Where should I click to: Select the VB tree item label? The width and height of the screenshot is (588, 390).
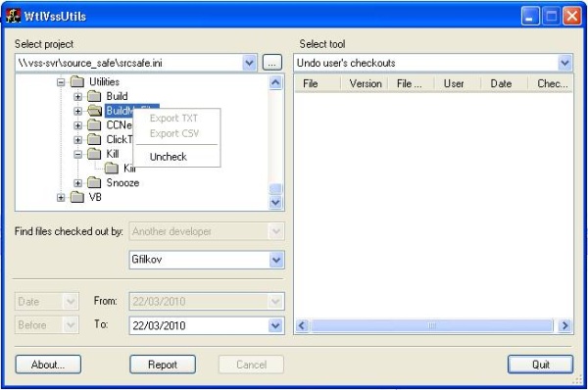pyautogui.click(x=95, y=197)
